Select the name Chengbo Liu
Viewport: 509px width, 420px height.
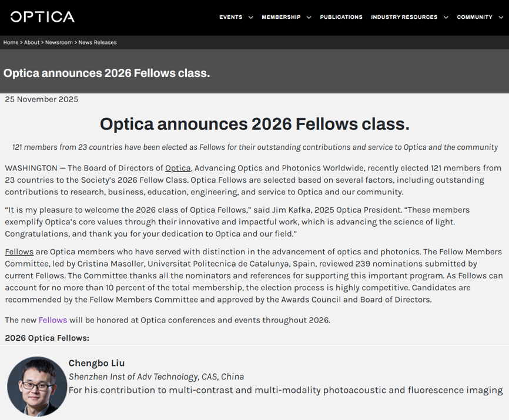pos(96,363)
